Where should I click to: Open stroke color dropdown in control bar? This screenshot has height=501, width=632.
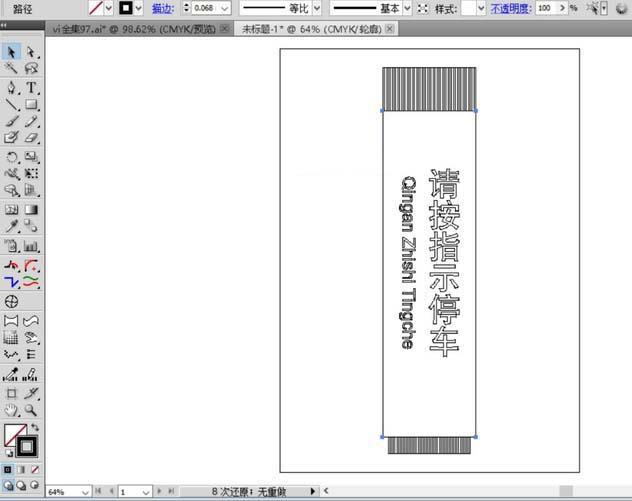coord(139,8)
